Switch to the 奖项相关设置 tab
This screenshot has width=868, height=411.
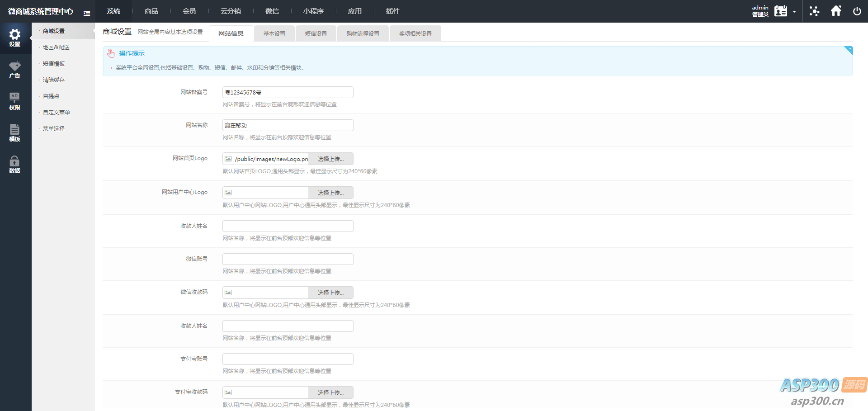pyautogui.click(x=415, y=33)
